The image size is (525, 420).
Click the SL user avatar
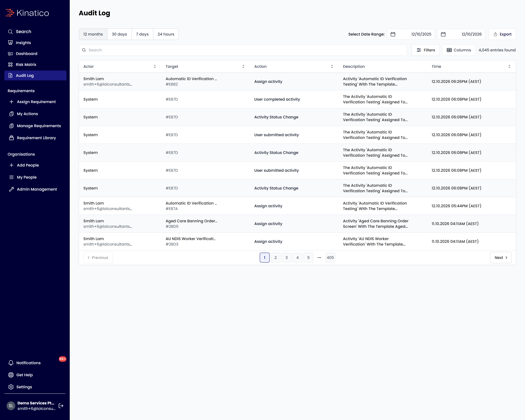[x=11, y=406]
